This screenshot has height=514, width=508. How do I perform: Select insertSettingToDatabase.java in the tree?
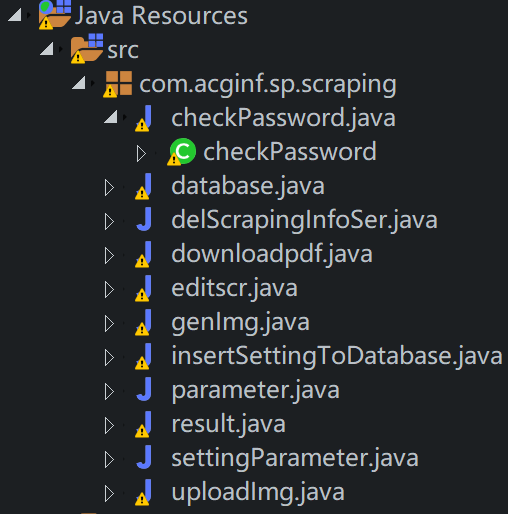tap(337, 356)
